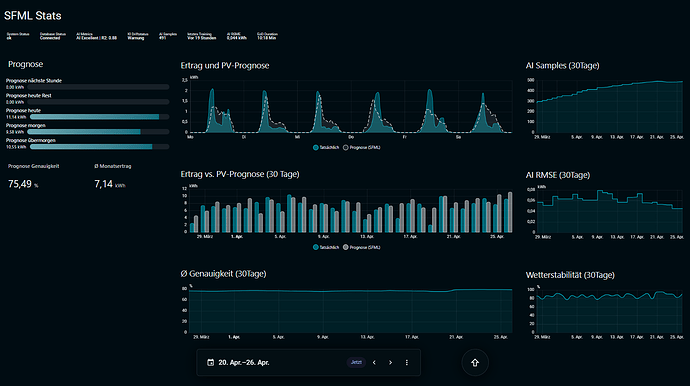Click the 'Prognose' section heading
The image size is (690, 386).
click(x=26, y=64)
